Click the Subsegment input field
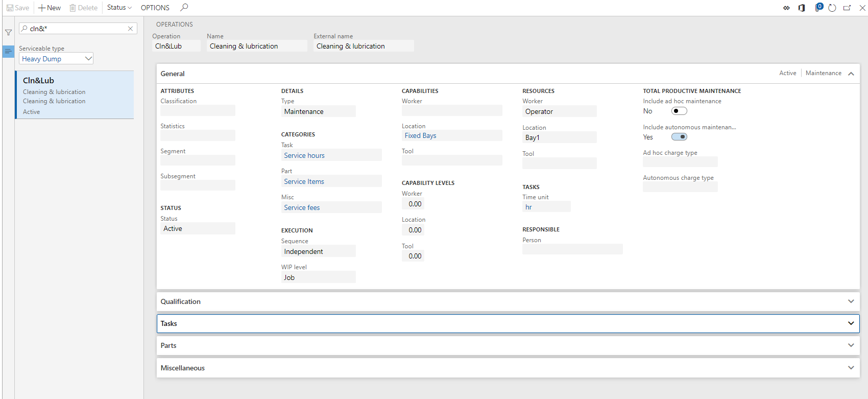This screenshot has height=399, width=868. (x=198, y=185)
